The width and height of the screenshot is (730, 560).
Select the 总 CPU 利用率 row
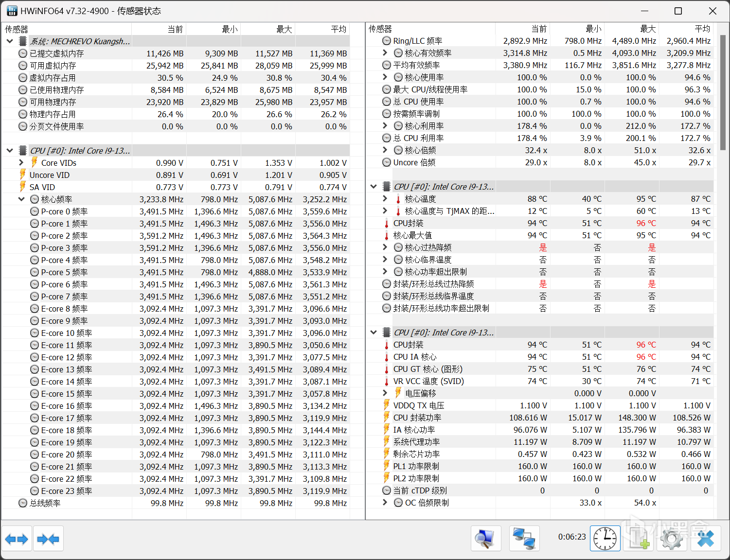click(539, 138)
